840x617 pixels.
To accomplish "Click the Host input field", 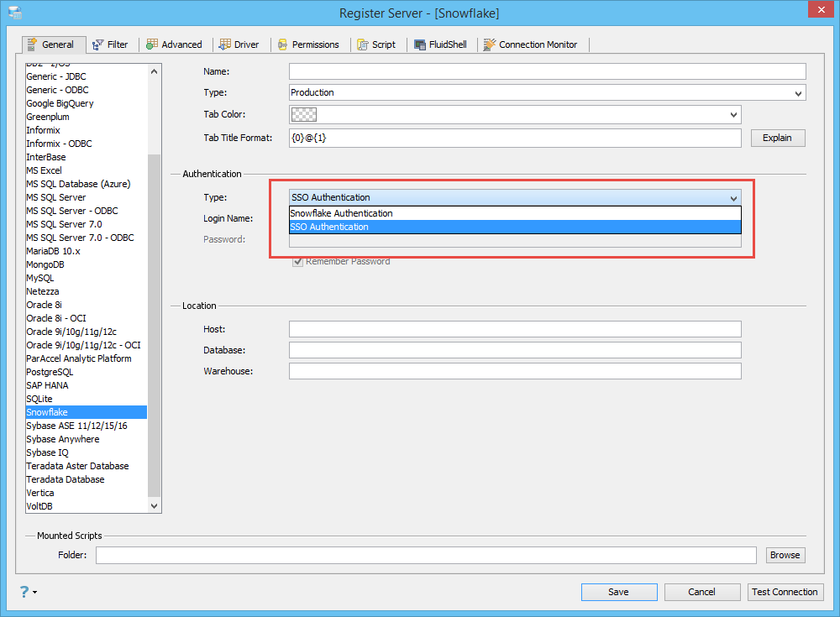I will click(x=515, y=329).
